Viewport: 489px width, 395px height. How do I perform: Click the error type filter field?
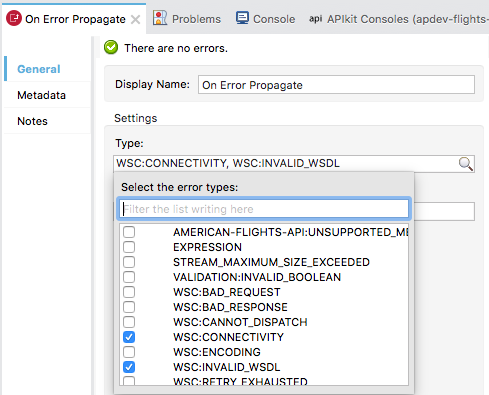264,209
